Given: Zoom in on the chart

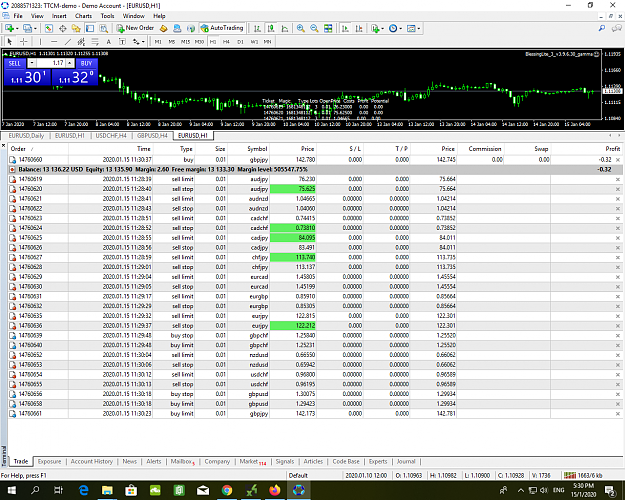Looking at the screenshot, I should coord(301,28).
